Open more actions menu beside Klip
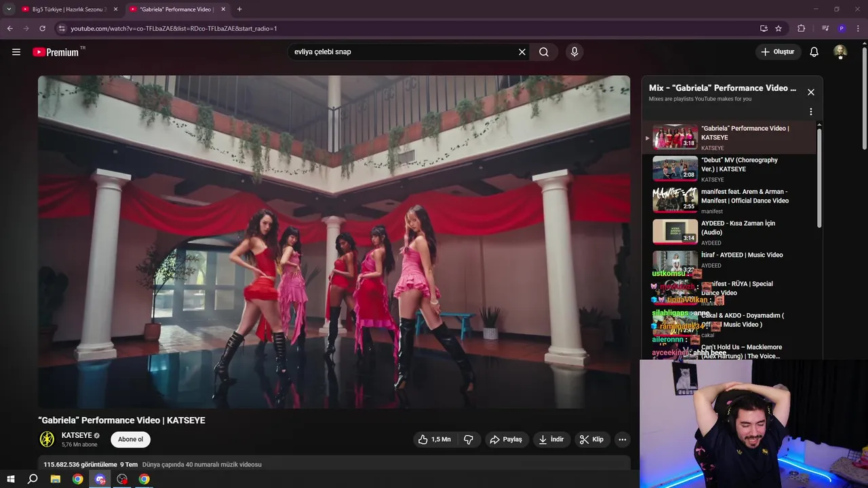868x488 pixels. [622, 439]
